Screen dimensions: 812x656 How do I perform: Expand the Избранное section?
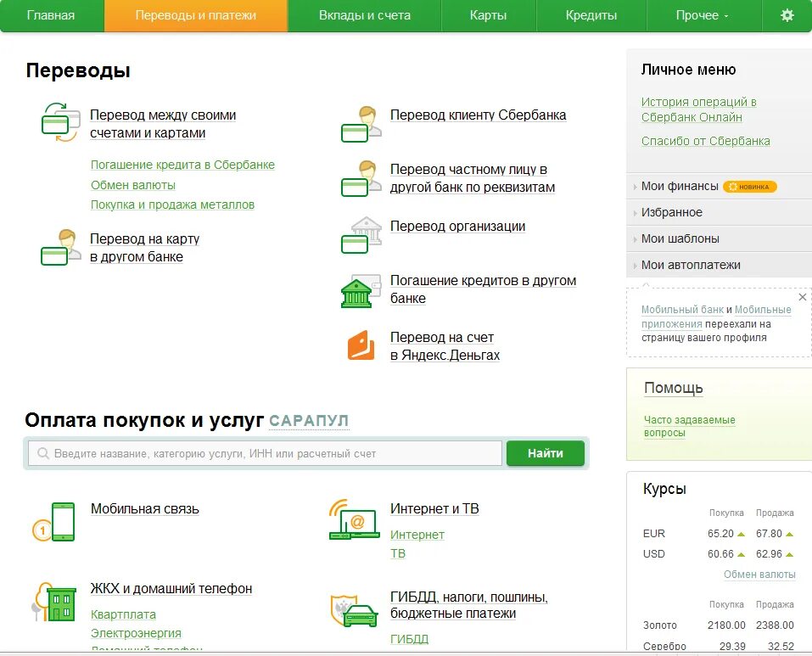(672, 212)
